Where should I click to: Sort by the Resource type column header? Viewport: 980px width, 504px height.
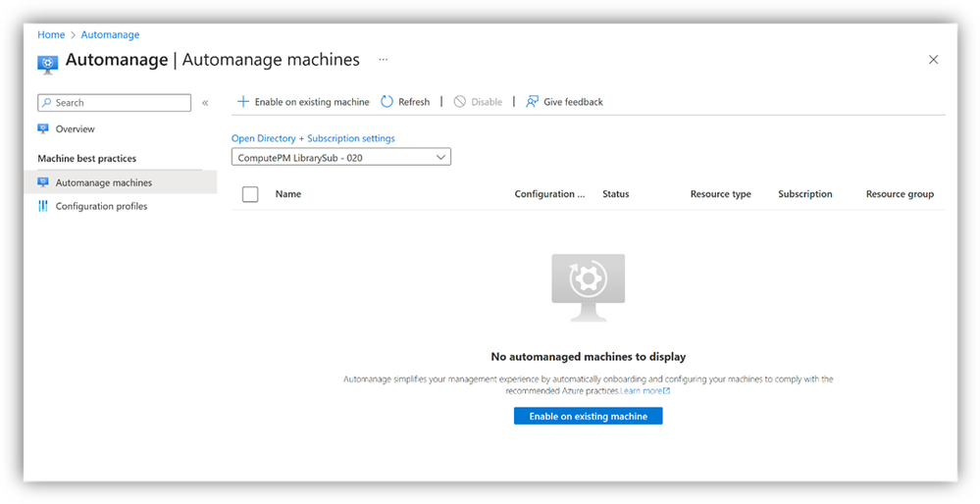[721, 194]
